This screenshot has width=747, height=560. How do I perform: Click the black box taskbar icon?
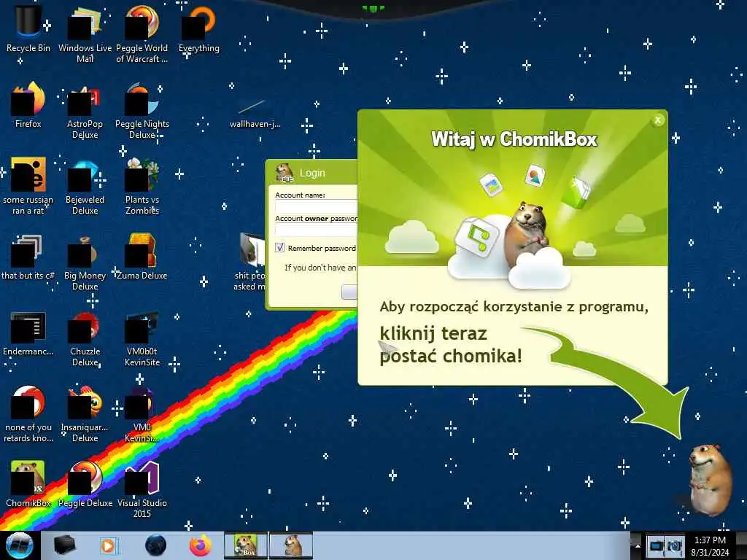pyautogui.click(x=65, y=545)
